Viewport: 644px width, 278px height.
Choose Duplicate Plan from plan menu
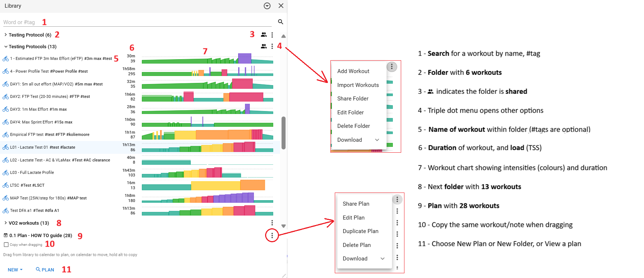pyautogui.click(x=360, y=231)
